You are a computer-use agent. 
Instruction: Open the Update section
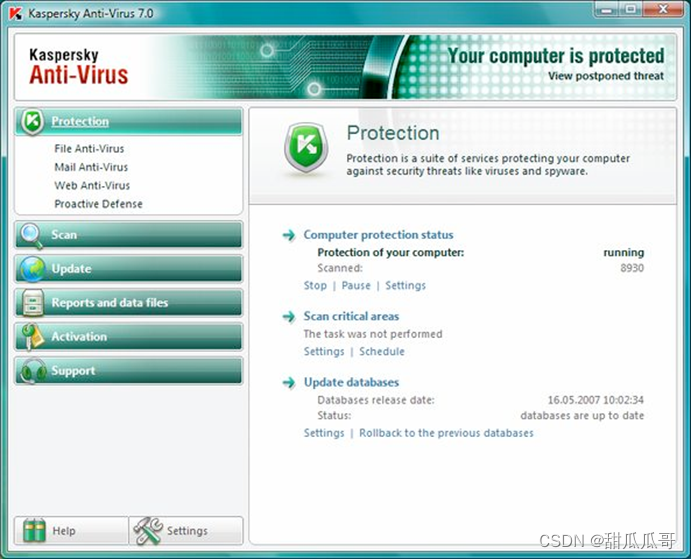tap(128, 268)
